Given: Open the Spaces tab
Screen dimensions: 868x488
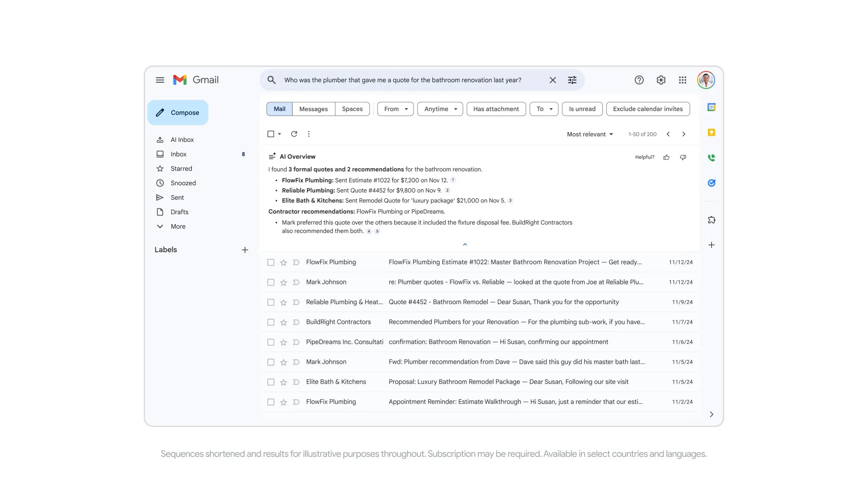Looking at the screenshot, I should click(352, 109).
